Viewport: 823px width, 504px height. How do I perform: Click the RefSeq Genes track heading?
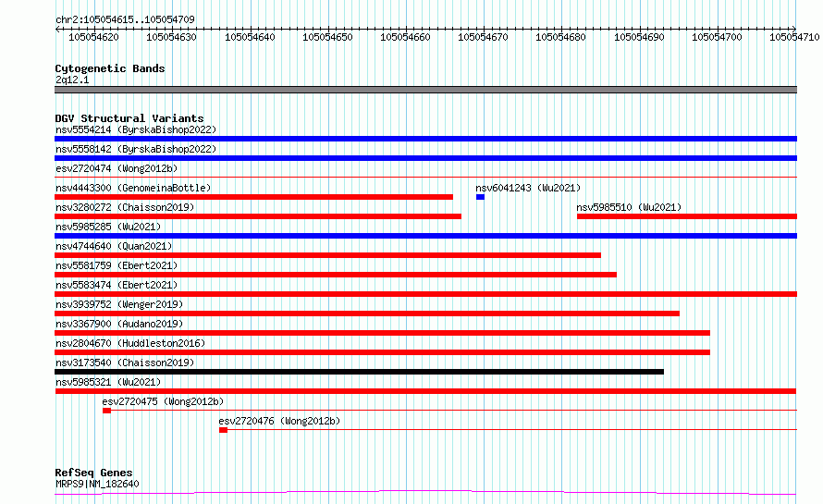(93, 473)
